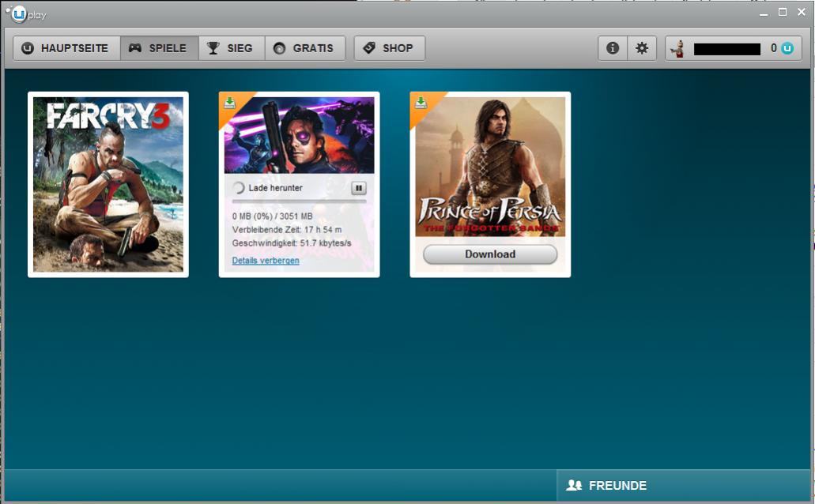Click the 'Lade herunter' status text

click(275, 188)
